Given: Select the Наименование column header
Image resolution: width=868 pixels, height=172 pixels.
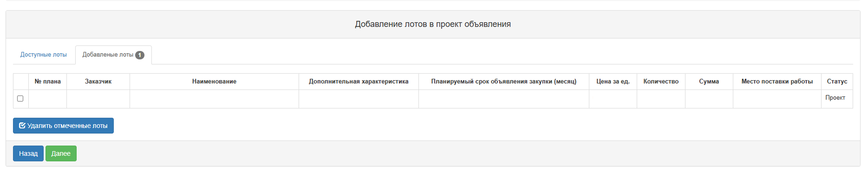Looking at the screenshot, I should click(x=215, y=82).
